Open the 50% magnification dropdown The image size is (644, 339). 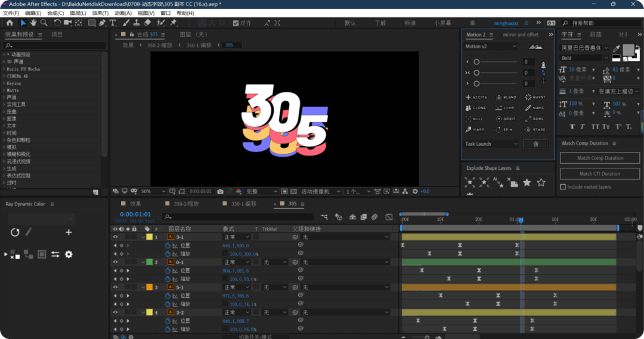coord(153,192)
